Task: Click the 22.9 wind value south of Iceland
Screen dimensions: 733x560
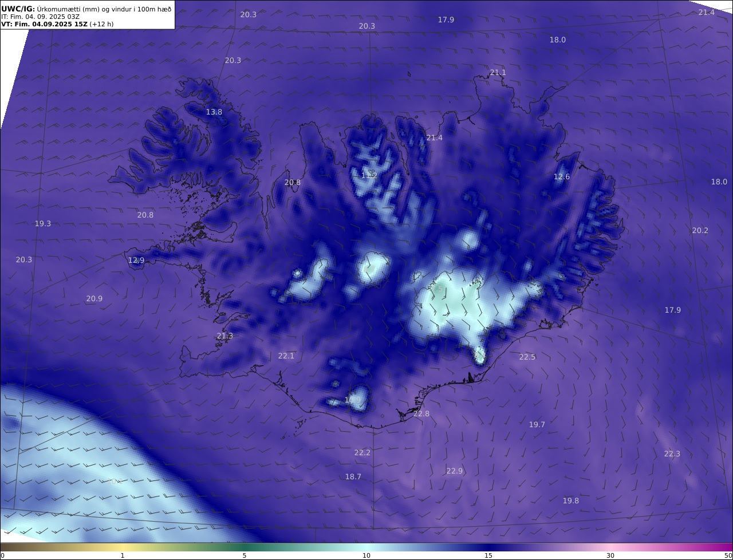Action: (454, 471)
